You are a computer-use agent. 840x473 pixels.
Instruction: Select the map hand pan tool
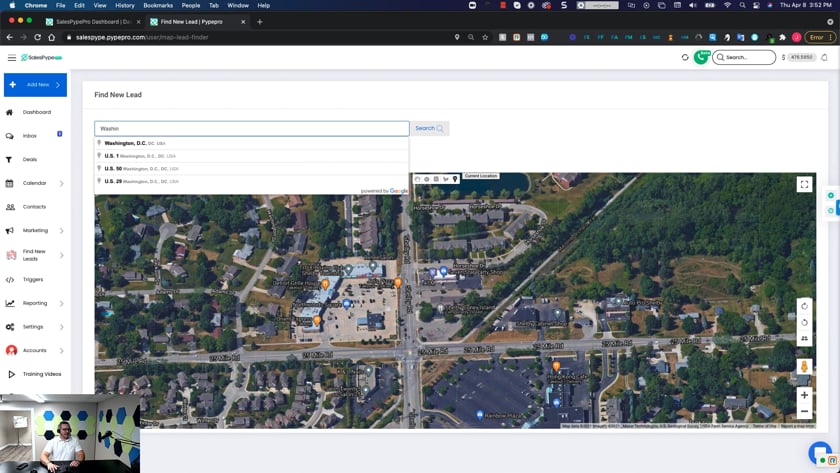tap(417, 179)
